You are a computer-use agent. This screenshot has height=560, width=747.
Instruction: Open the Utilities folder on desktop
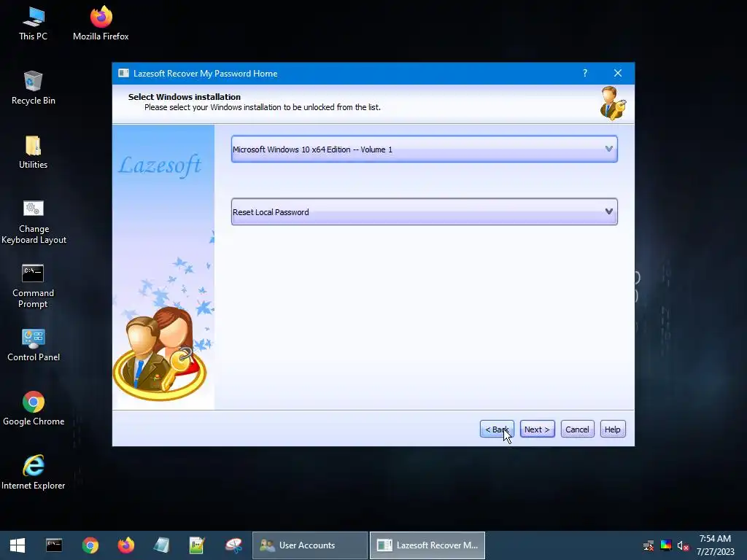coord(34,152)
